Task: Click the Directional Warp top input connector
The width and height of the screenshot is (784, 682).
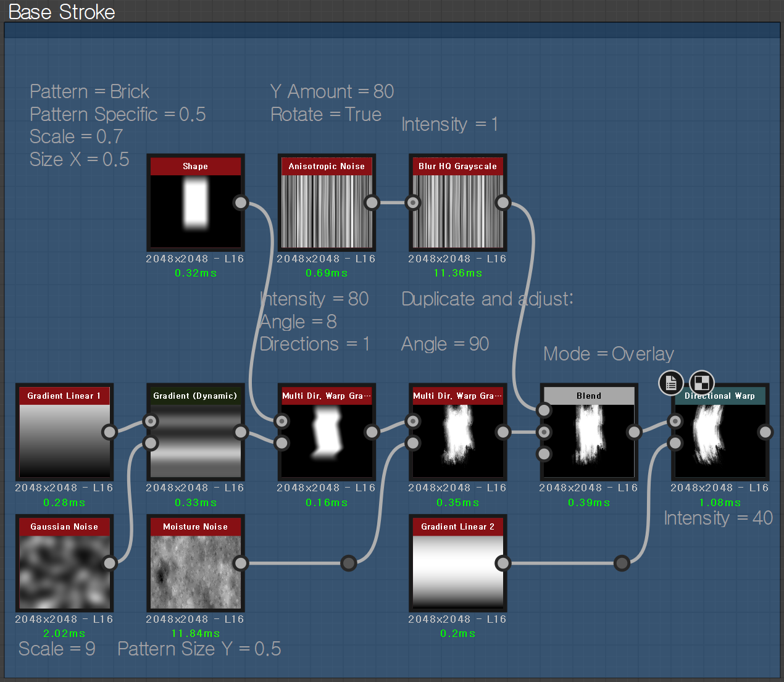Action: click(x=675, y=421)
